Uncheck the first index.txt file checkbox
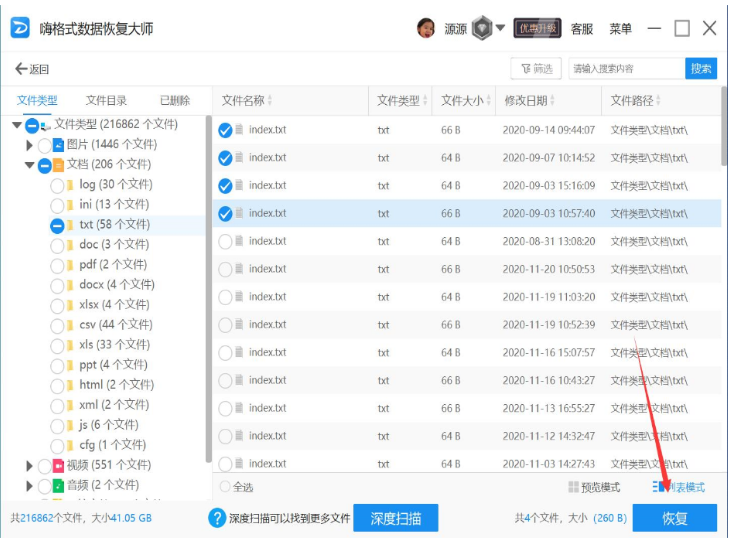 (x=225, y=130)
